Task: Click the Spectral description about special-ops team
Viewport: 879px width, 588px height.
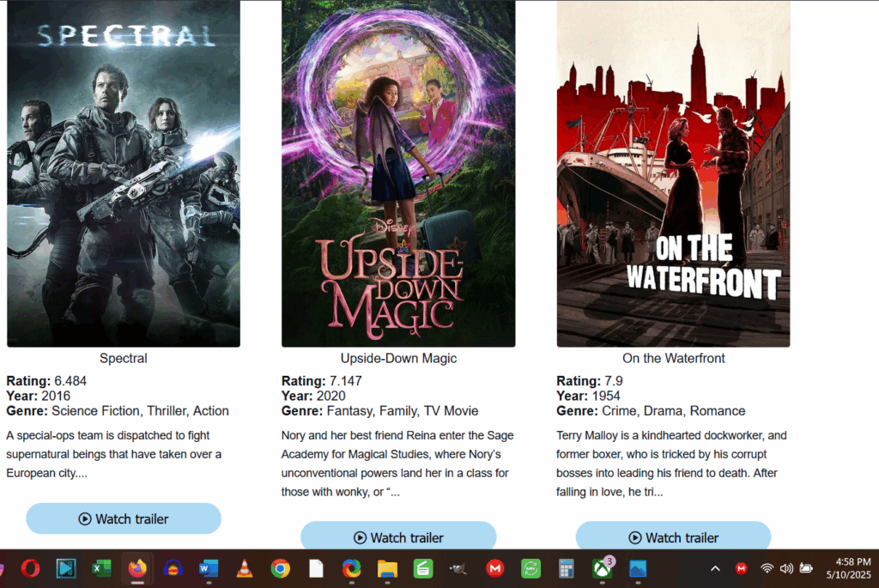Action: pos(114,454)
